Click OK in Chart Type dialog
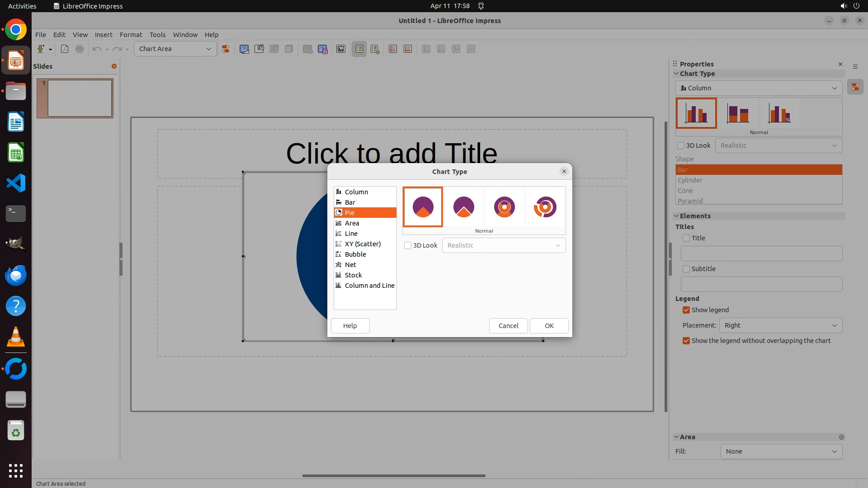The width and height of the screenshot is (868, 488). tap(549, 326)
